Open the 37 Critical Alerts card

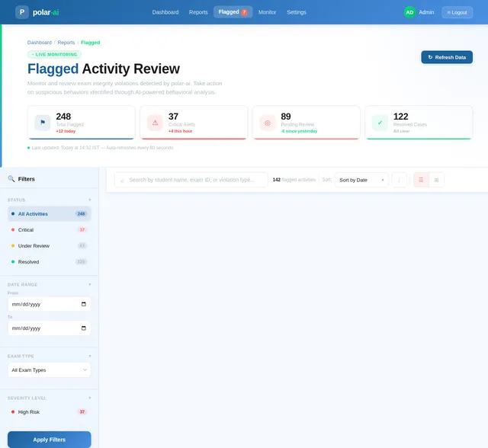(194, 123)
